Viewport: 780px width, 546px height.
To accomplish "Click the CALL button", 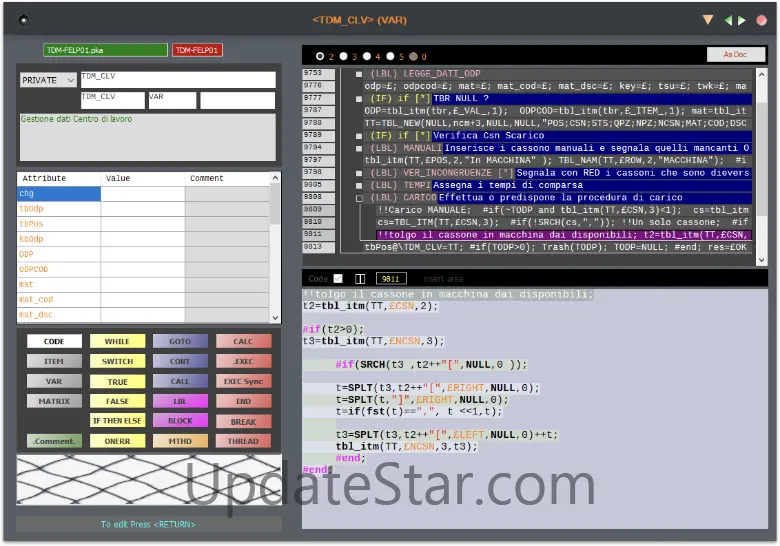I will click(180, 381).
